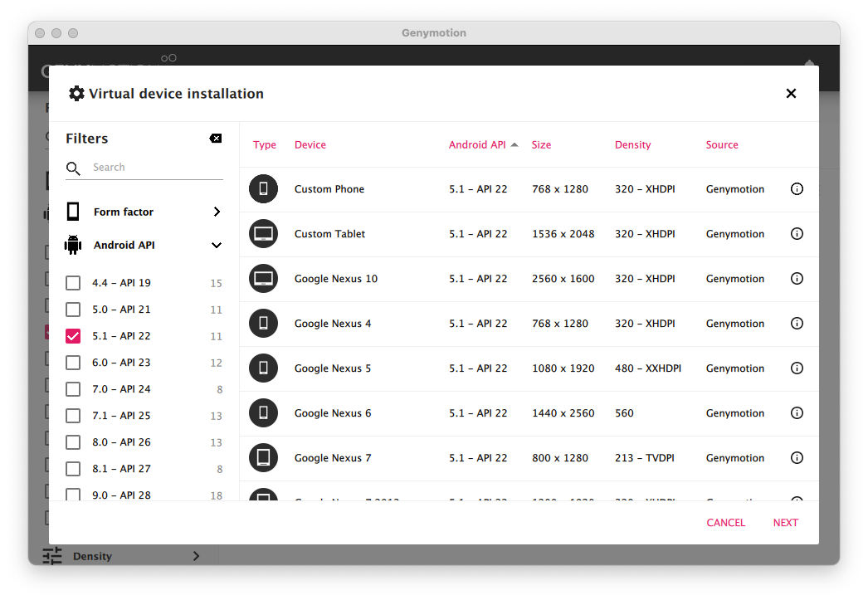Image resolution: width=868 pixels, height=600 pixels.
Task: Click the Google Nexus 10 tablet icon
Action: pos(264,278)
